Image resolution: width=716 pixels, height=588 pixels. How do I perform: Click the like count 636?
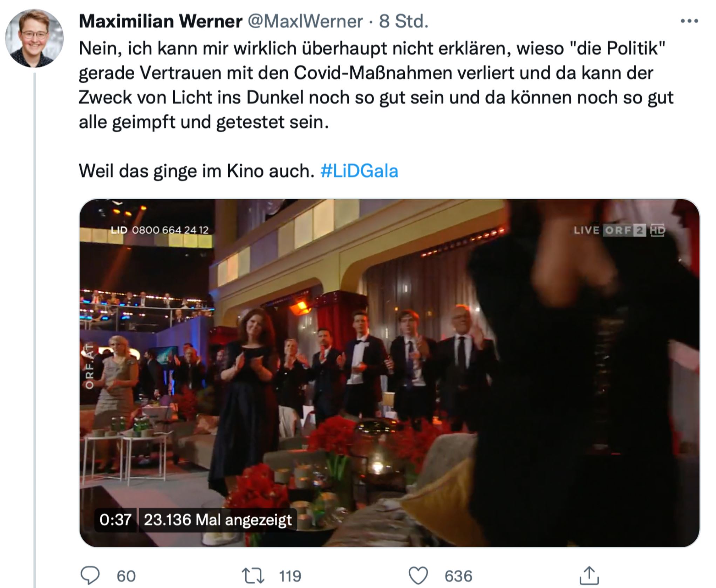[458, 576]
